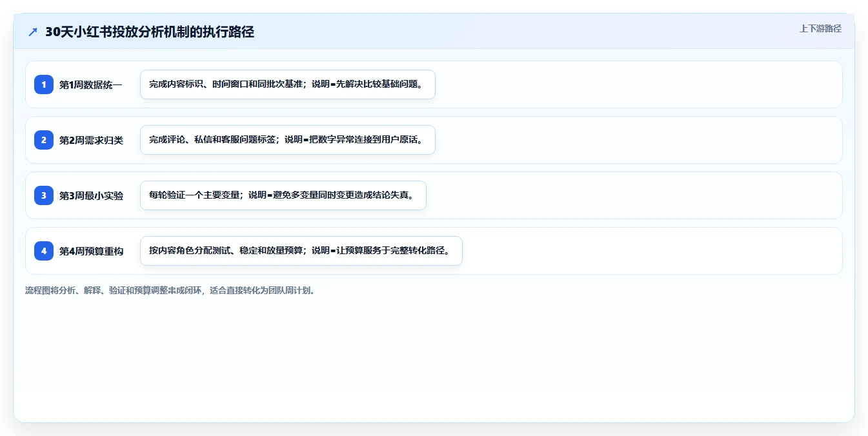868x436 pixels.
Task: Click the arrow icon beside the title
Action: [33, 32]
